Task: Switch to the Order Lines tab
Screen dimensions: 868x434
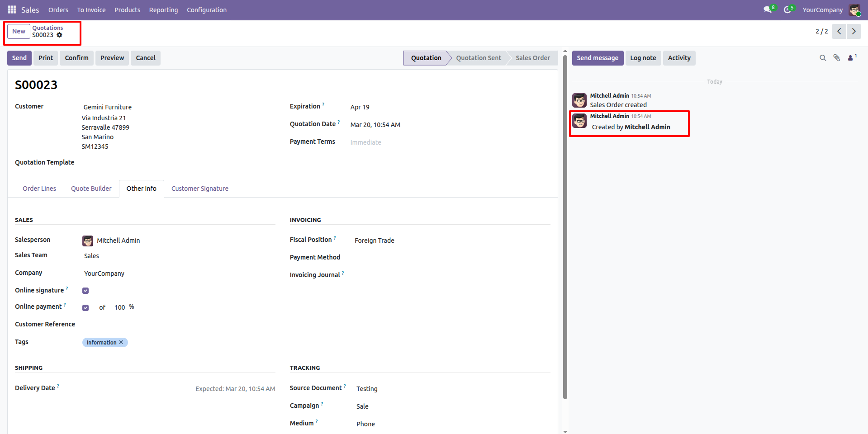Action: (39, 189)
